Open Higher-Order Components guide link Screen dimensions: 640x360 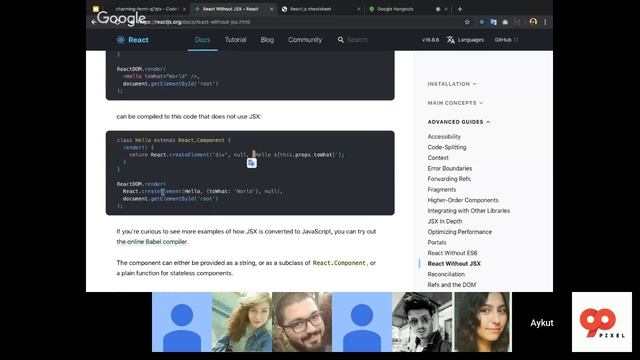[x=463, y=200]
